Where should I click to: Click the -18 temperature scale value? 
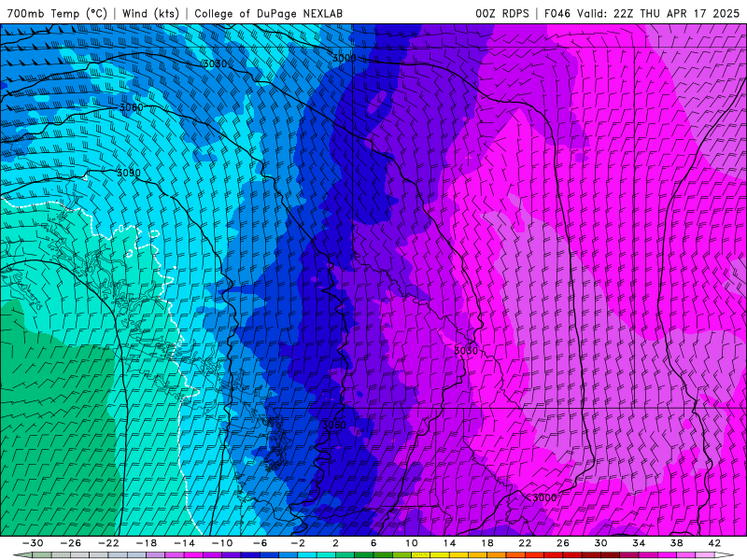pyautogui.click(x=147, y=543)
